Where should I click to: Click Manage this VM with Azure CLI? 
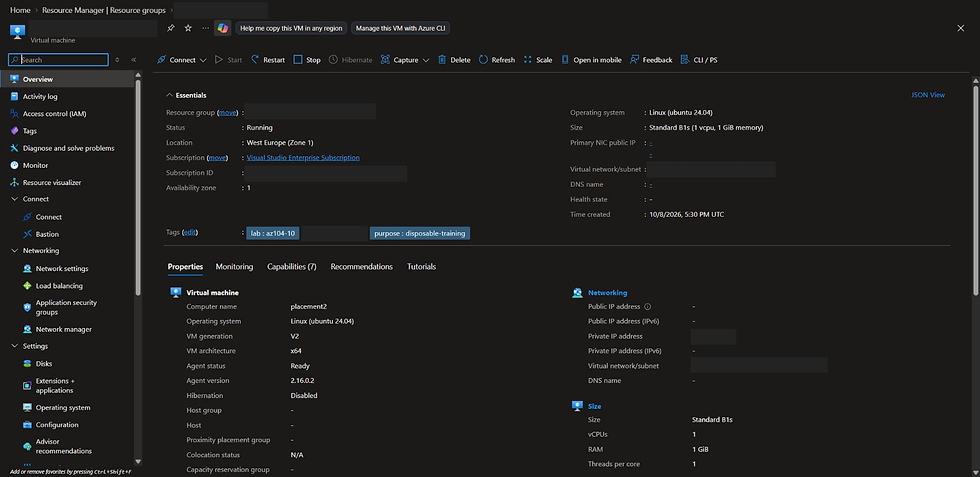point(401,28)
